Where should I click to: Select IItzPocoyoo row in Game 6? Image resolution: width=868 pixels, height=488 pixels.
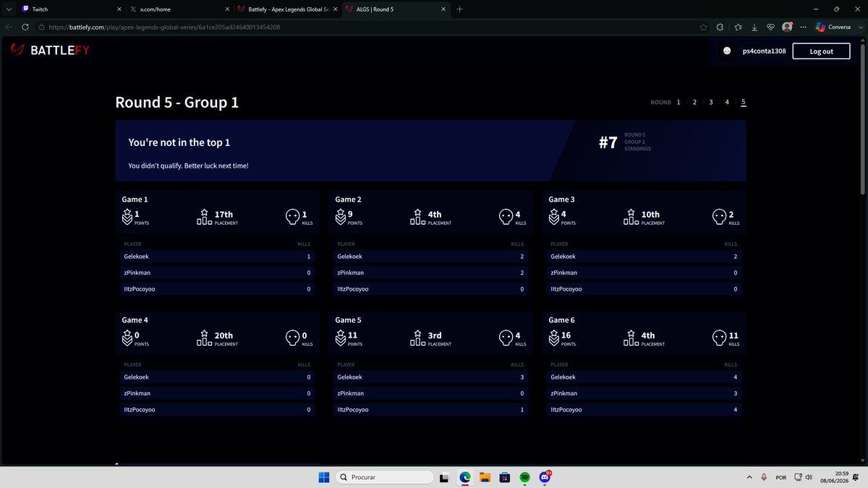644,410
